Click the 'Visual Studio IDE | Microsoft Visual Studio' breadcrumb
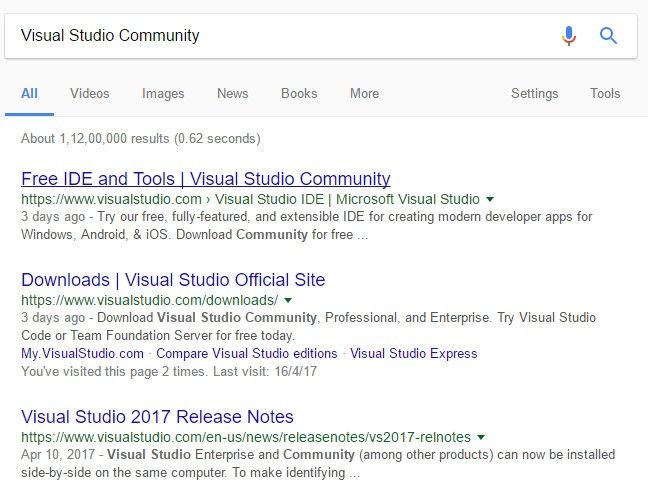 (x=347, y=199)
